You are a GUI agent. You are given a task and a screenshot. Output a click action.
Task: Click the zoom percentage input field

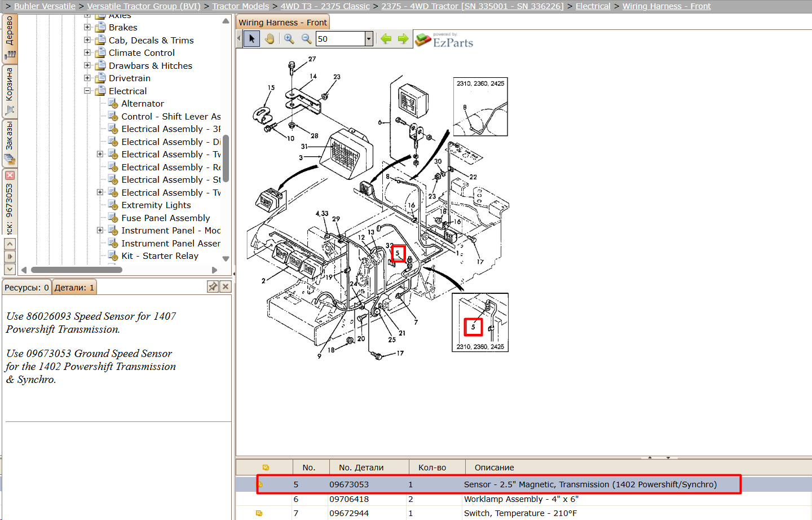[341, 39]
